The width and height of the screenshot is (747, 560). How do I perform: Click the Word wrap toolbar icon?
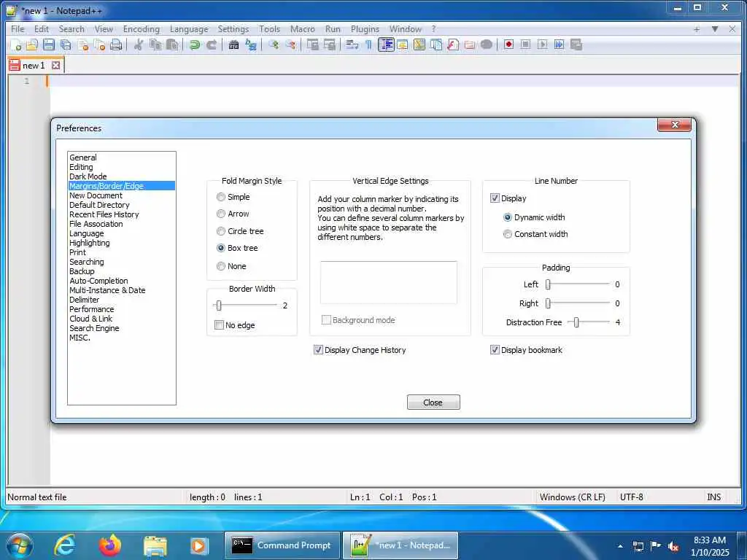point(352,44)
